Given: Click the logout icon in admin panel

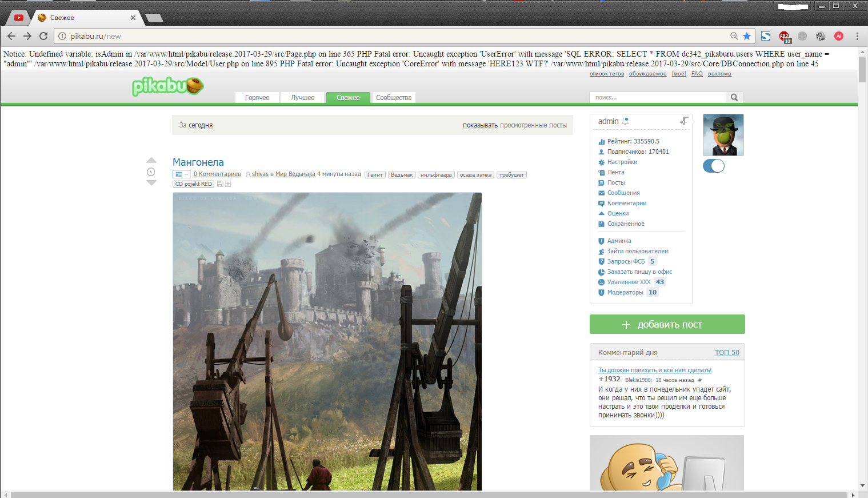Looking at the screenshot, I should pos(684,121).
